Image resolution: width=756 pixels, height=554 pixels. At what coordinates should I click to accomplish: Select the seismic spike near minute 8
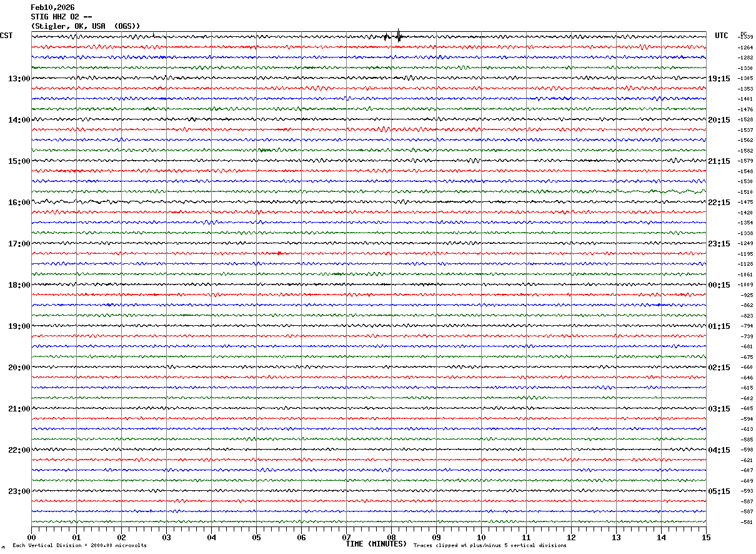[x=397, y=36]
